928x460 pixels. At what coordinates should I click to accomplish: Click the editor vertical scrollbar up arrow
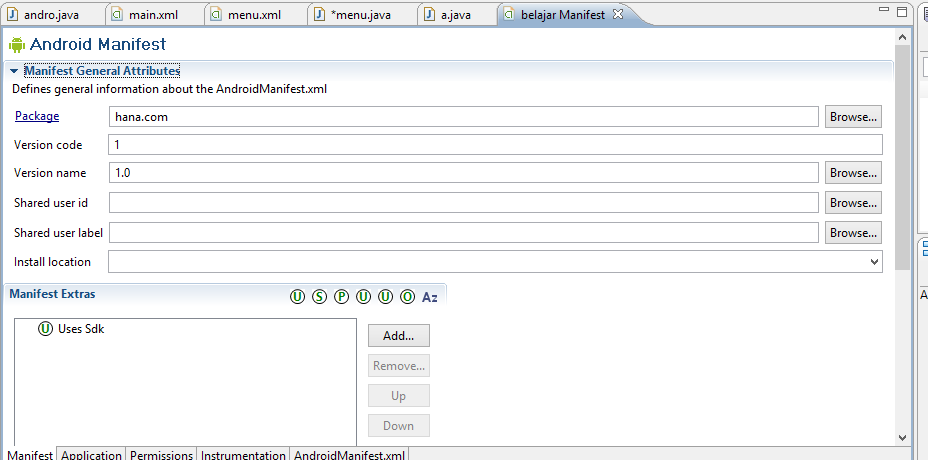pos(902,37)
